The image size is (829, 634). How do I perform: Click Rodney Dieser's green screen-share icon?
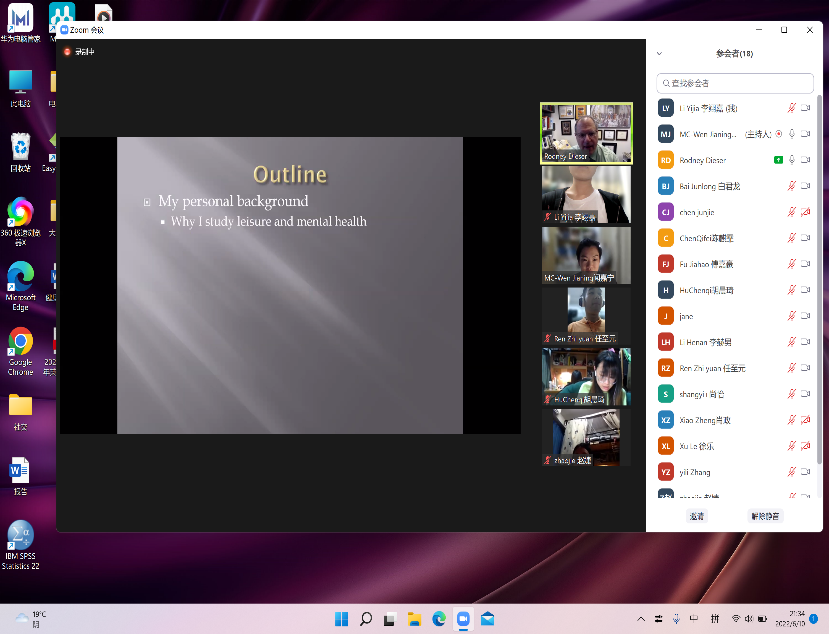778,160
